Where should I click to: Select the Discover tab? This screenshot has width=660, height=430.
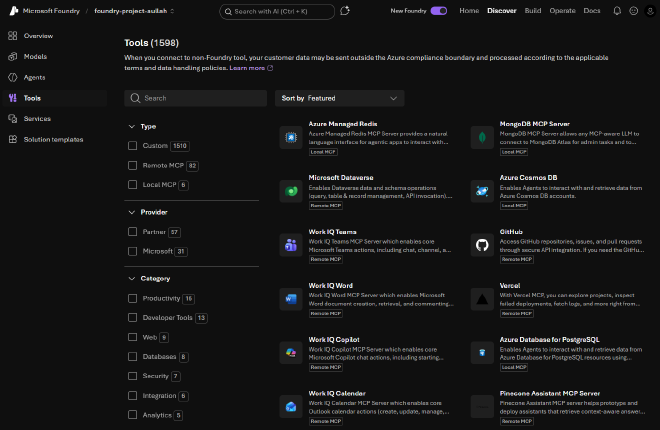(502, 11)
